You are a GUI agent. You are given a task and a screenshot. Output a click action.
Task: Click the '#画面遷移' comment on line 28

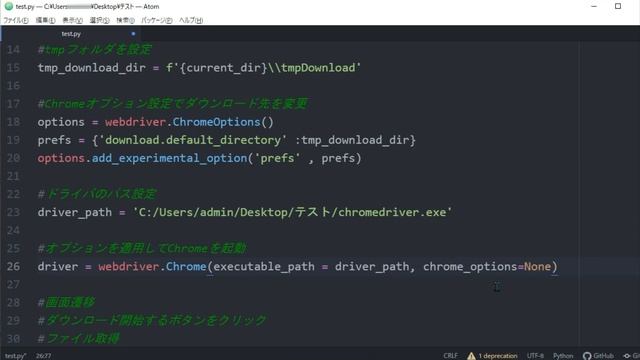pos(66,302)
